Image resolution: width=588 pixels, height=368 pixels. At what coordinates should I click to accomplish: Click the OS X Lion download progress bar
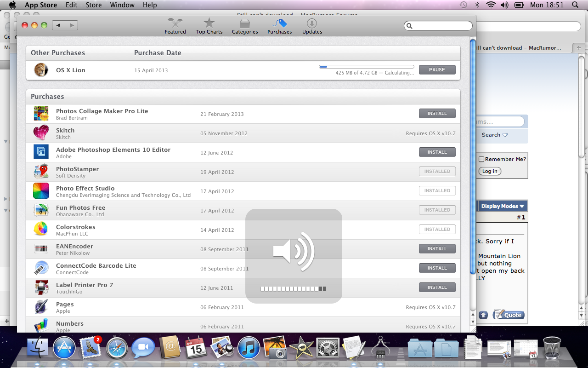(367, 67)
